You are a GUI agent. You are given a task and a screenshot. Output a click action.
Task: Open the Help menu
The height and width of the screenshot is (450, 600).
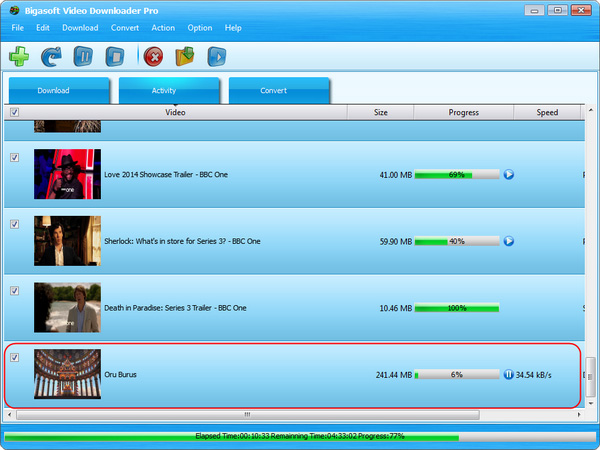[x=233, y=28]
